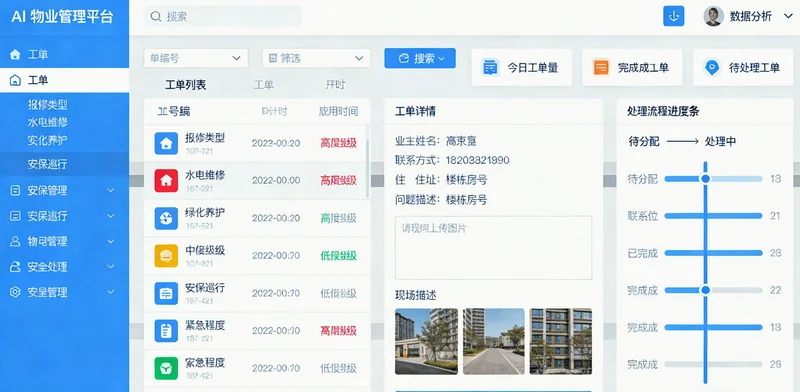Screen dimensions: 800x392
Task: Click the download icon button in header
Action: pyautogui.click(x=673, y=16)
